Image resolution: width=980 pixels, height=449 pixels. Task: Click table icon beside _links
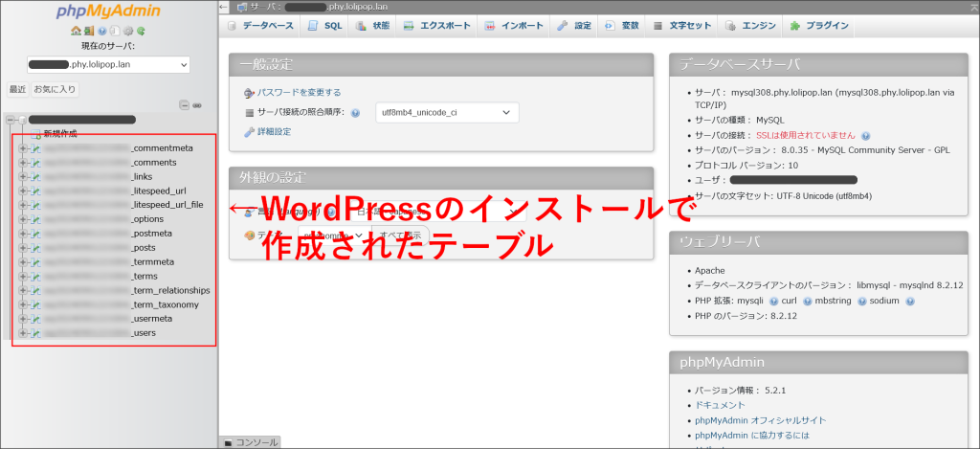(x=35, y=177)
